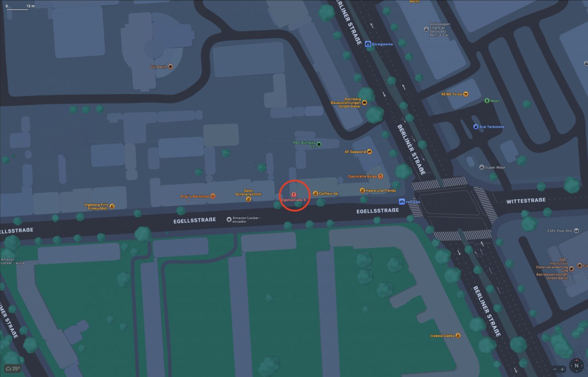Select the Coiffeur Ak salon marker
Image resolution: width=588 pixels, height=377 pixels.
click(315, 193)
